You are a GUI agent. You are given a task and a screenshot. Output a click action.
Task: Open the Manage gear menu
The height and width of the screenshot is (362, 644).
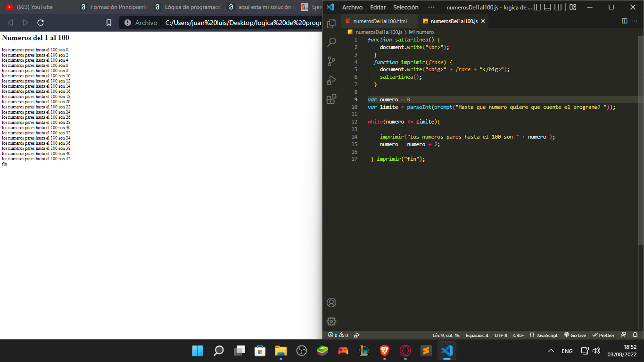pos(331,321)
